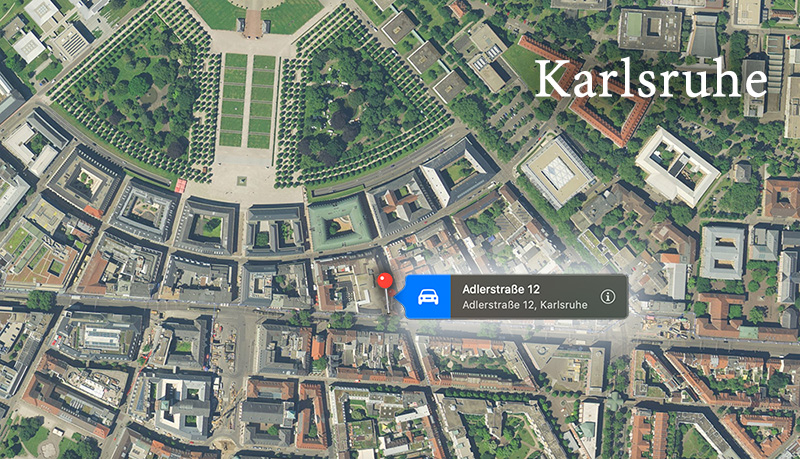800x459 pixels.
Task: Click the red map pin marker
Action: [x=385, y=282]
